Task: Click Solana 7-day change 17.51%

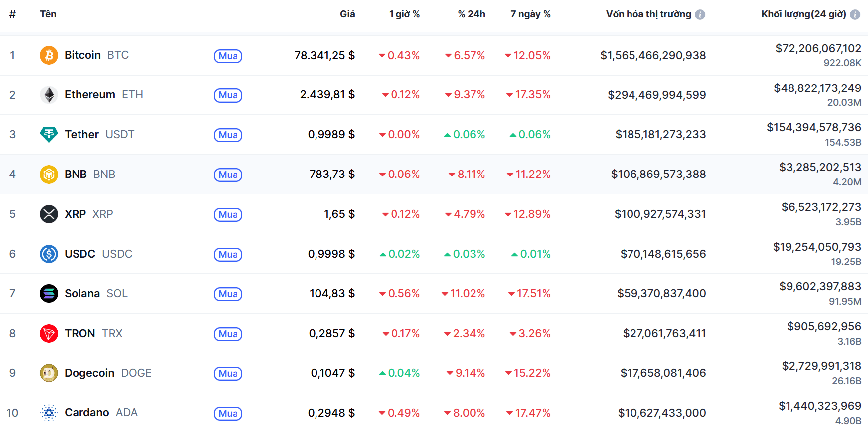Action: 529,294
